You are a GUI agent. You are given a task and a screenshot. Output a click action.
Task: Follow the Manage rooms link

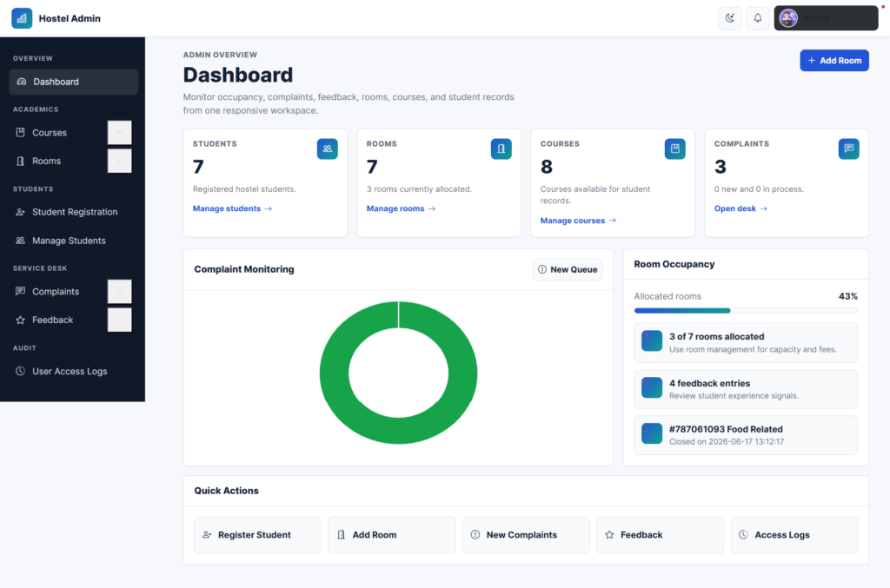[401, 208]
